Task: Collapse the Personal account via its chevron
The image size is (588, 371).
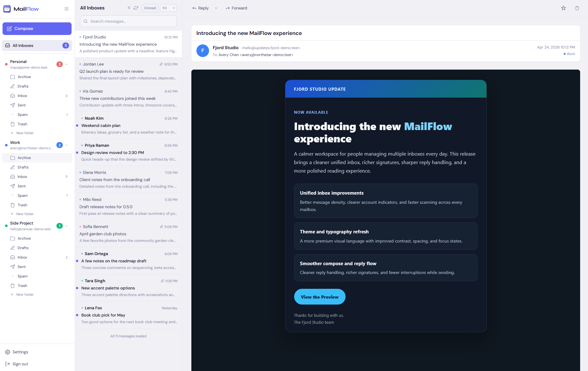Action: click(x=67, y=64)
